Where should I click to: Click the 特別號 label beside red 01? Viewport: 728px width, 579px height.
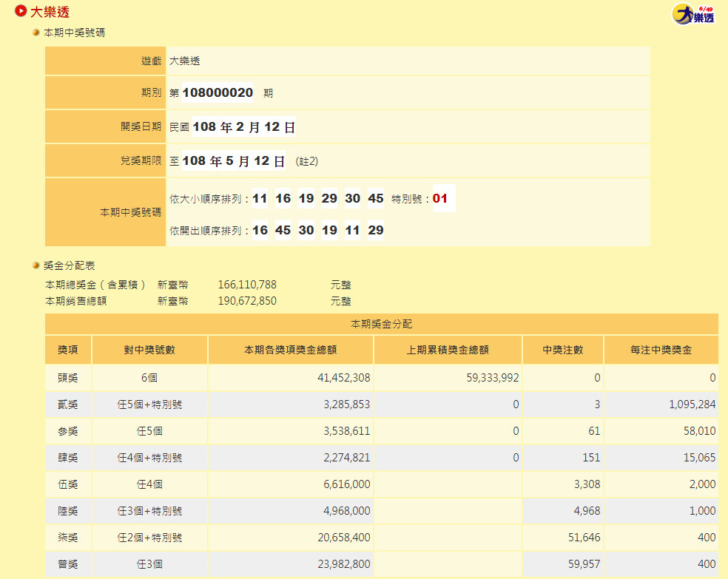click(x=411, y=199)
